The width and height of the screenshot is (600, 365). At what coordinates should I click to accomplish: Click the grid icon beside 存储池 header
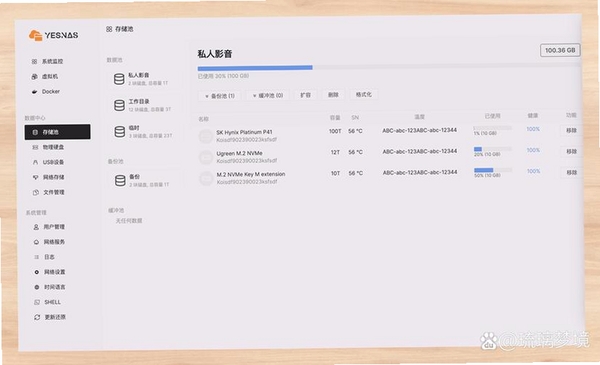tap(109, 29)
